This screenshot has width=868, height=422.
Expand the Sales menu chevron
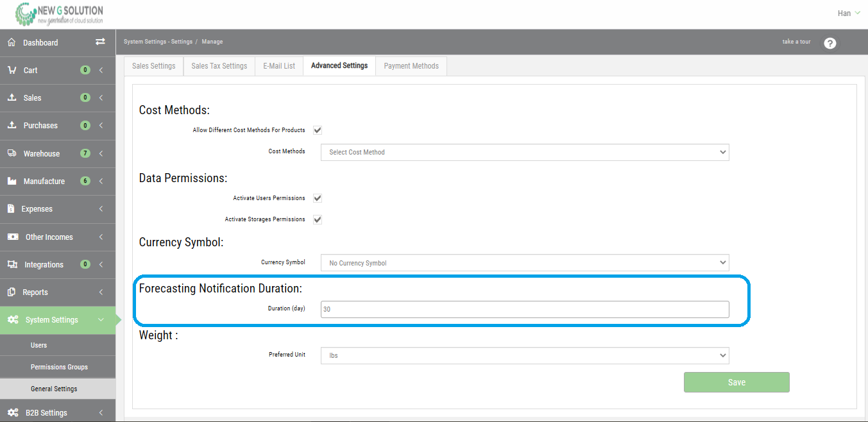(x=101, y=97)
